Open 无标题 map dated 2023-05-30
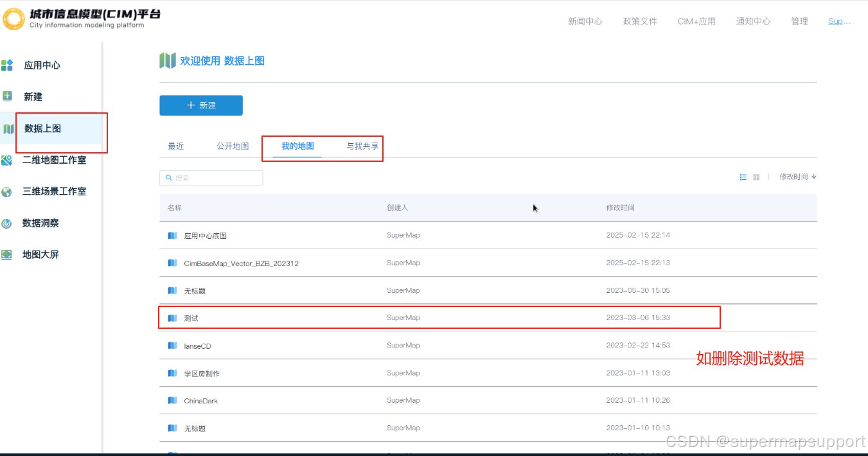This screenshot has height=456, width=868. (x=488, y=291)
